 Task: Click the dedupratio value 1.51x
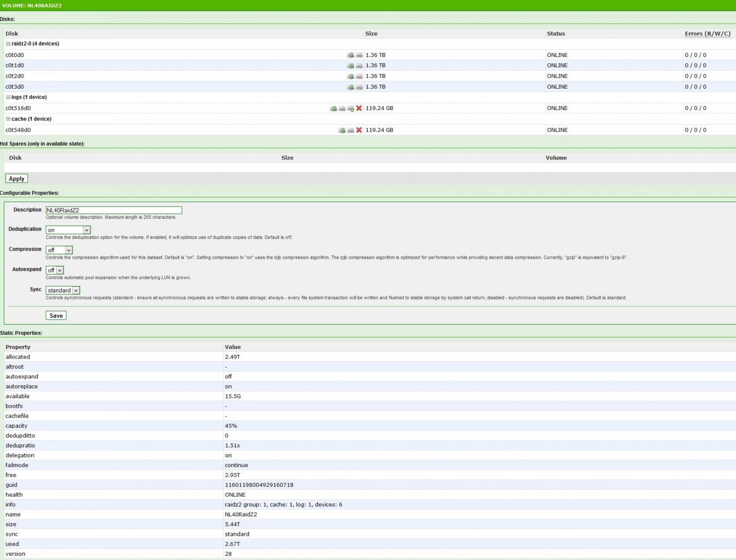click(232, 446)
